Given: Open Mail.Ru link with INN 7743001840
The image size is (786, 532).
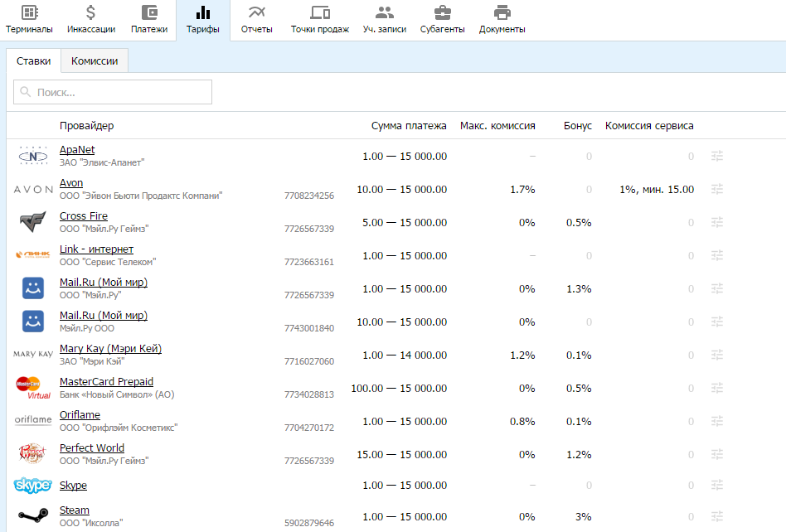Looking at the screenshot, I should [104, 315].
